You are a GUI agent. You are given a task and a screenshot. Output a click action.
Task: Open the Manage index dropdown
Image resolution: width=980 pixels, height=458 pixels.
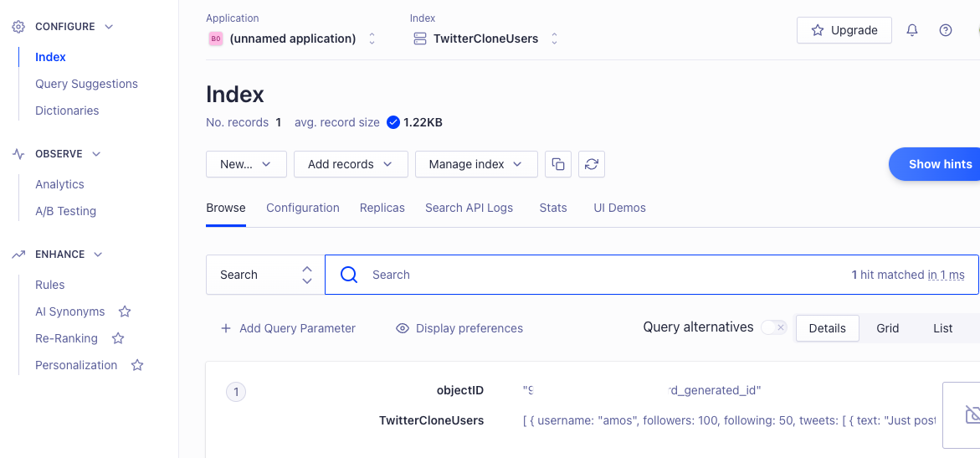(475, 164)
